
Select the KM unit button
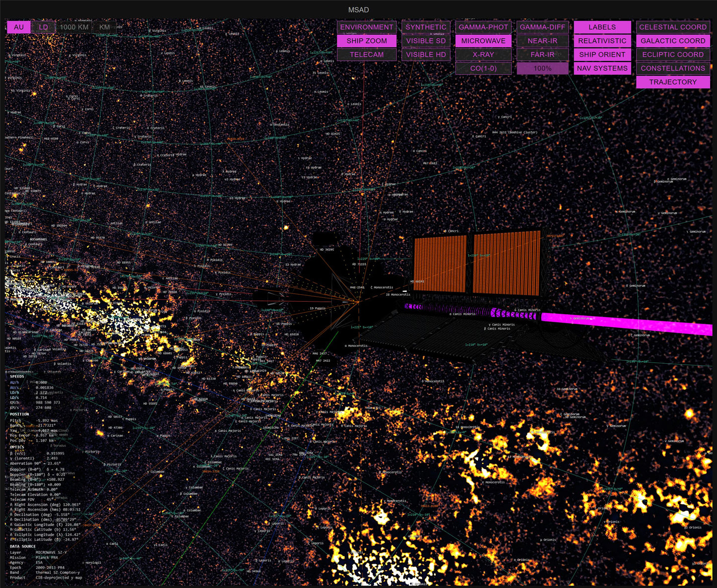105,27
